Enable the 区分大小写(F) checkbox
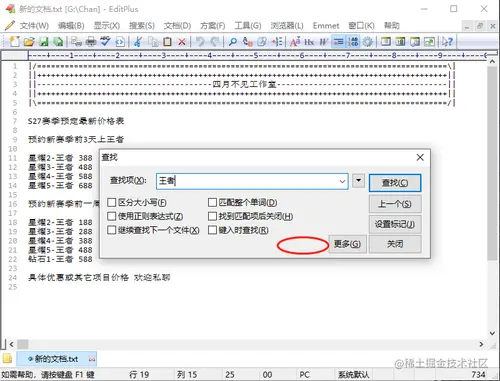Screen dimensions: 500x381 coord(112,202)
